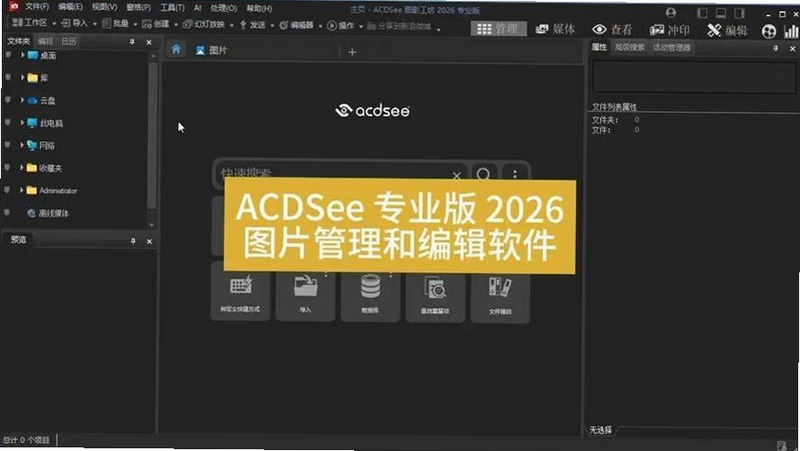Switch to Media (媒体) mode
The image size is (800, 451).
(x=555, y=30)
